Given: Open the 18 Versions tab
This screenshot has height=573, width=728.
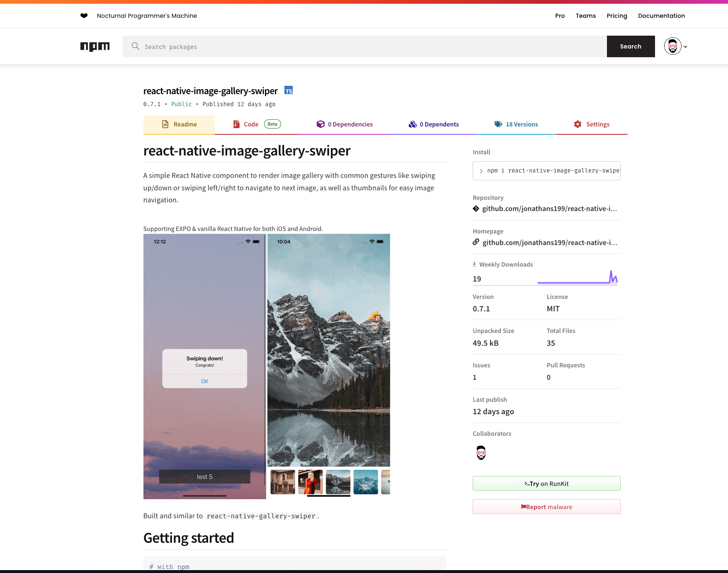Looking at the screenshot, I should 516,124.
